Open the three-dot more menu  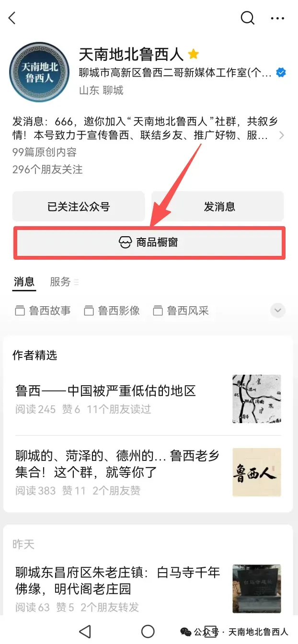277,18
